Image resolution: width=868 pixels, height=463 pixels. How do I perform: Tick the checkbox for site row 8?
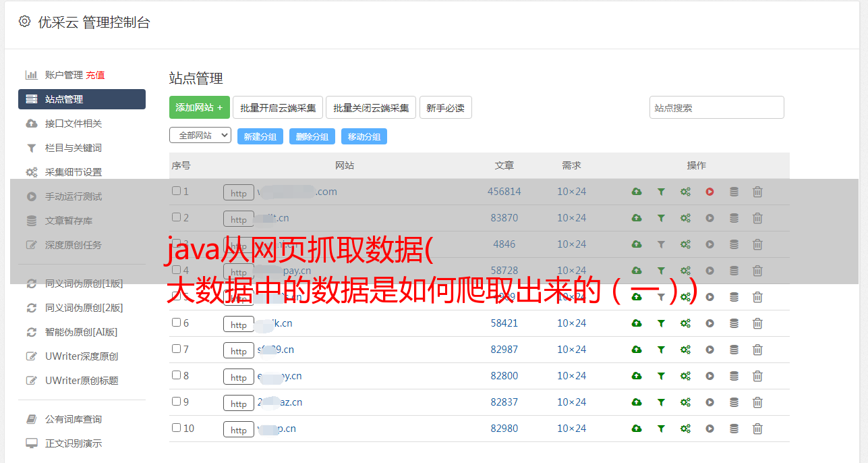click(x=176, y=375)
